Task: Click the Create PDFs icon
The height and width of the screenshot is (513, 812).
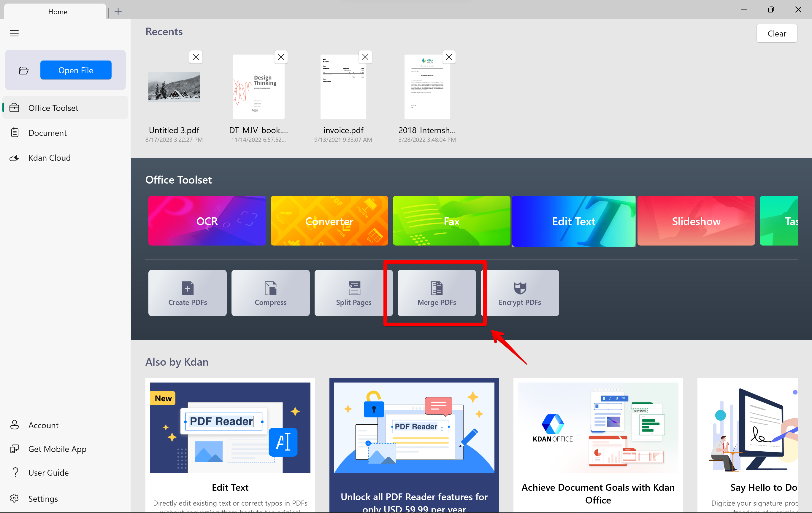Action: (188, 288)
